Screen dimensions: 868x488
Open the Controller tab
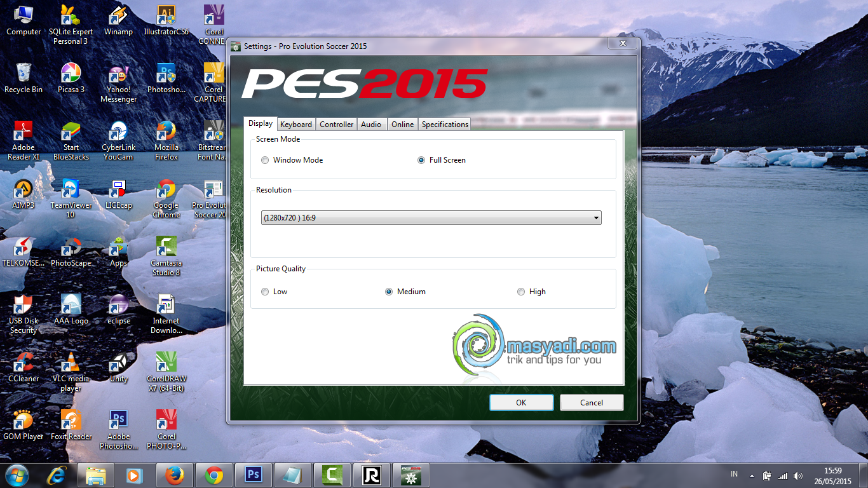(x=336, y=125)
